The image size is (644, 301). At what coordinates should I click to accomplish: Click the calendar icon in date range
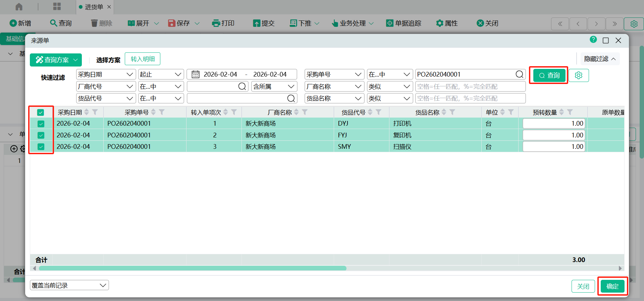196,74
